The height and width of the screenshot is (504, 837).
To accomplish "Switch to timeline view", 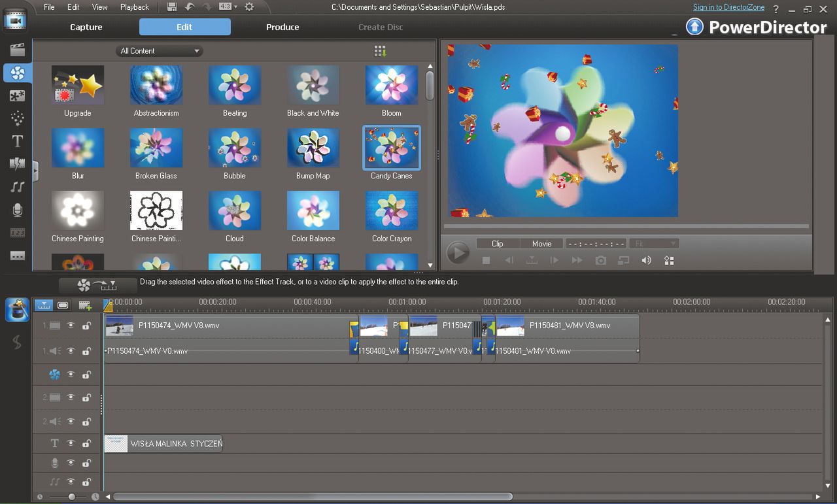I will [44, 305].
